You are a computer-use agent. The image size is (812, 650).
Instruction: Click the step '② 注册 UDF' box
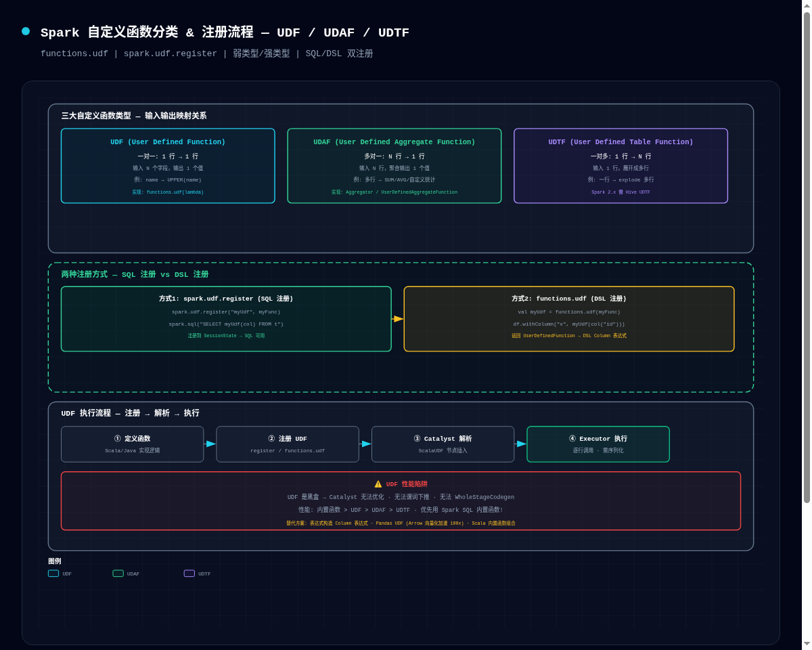click(288, 444)
